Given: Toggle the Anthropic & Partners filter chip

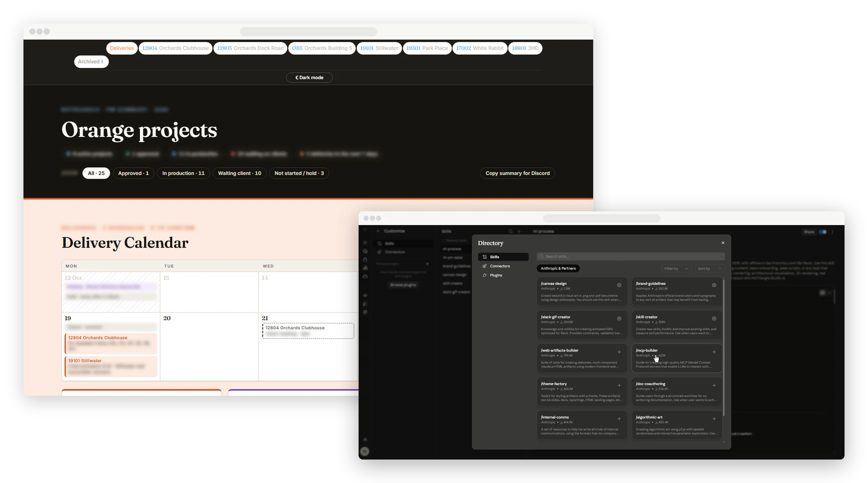Looking at the screenshot, I should tap(558, 268).
